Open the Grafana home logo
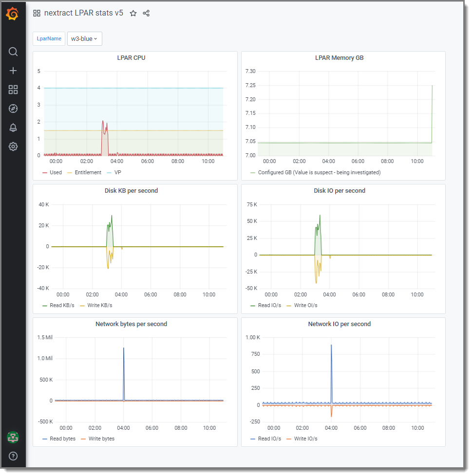This screenshot has width=472, height=476. tap(13, 14)
